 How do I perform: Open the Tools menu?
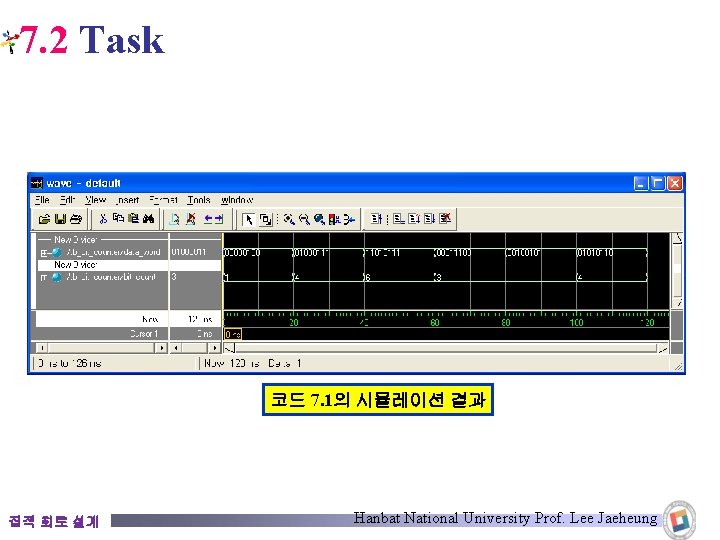pos(199,200)
